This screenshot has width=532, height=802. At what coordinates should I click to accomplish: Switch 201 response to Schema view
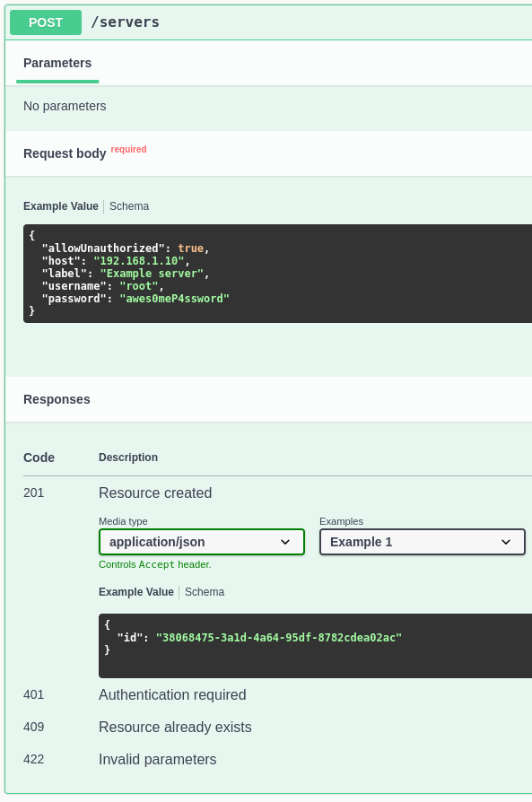[x=205, y=592]
